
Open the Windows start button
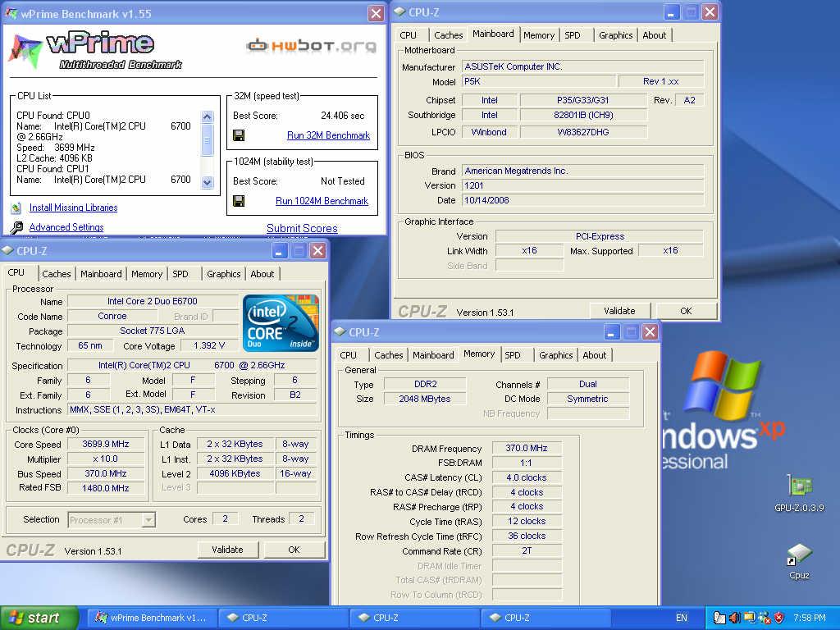[39, 618]
